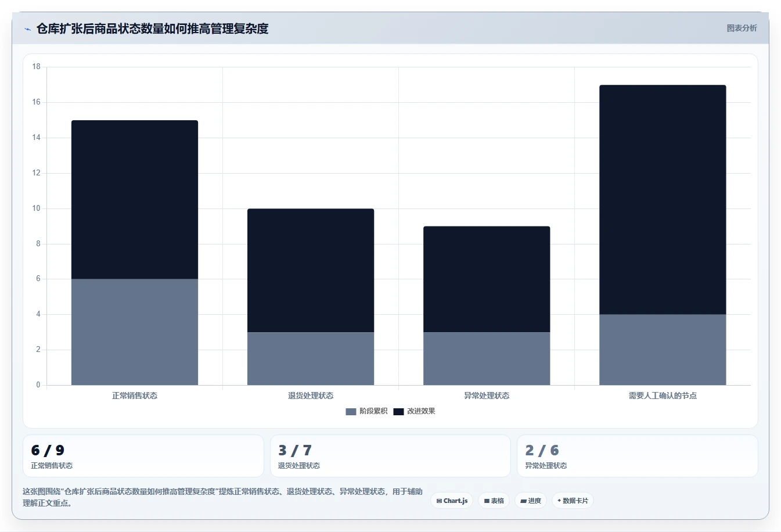Click the y-axis value 10
This screenshot has height=532, width=781.
[x=37, y=209]
